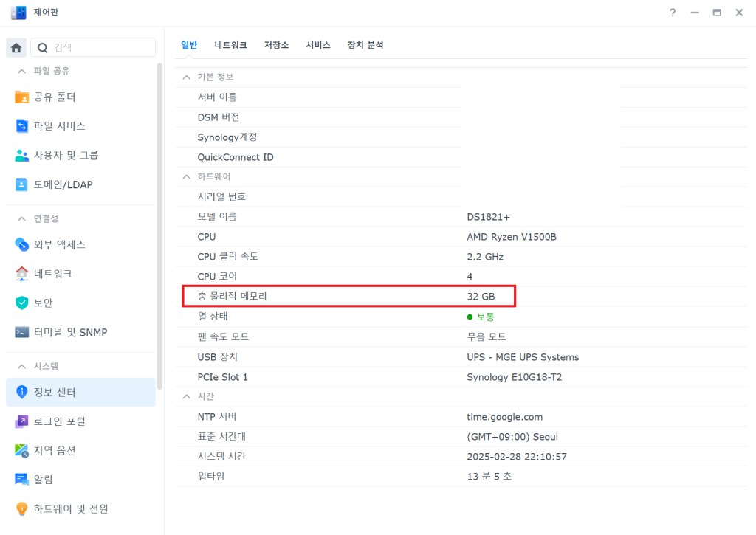
Task: Open the Domain/LDAP (도메인/LDAP) icon
Action: click(x=21, y=184)
